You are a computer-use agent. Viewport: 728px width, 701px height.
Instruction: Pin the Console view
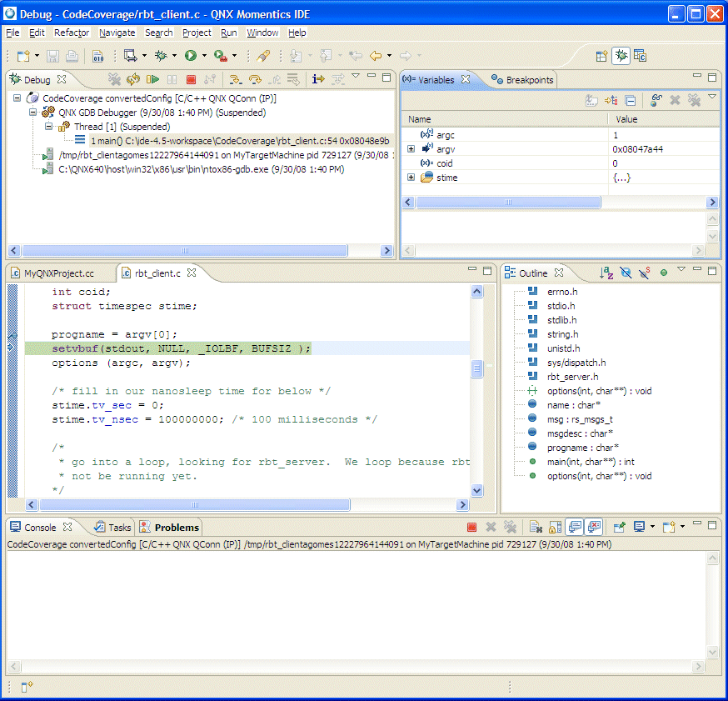point(621,527)
